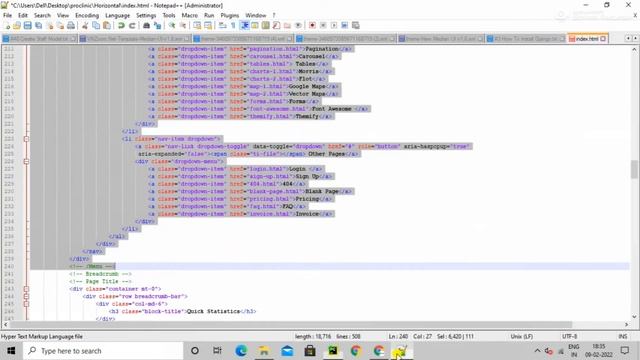Toggle the highlighted indent guide button

(x=244, y=26)
